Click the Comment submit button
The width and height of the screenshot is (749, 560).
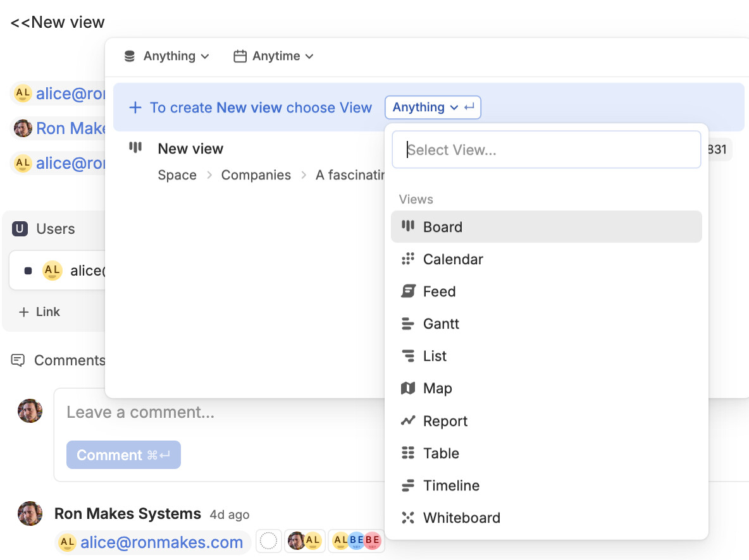coord(123,455)
